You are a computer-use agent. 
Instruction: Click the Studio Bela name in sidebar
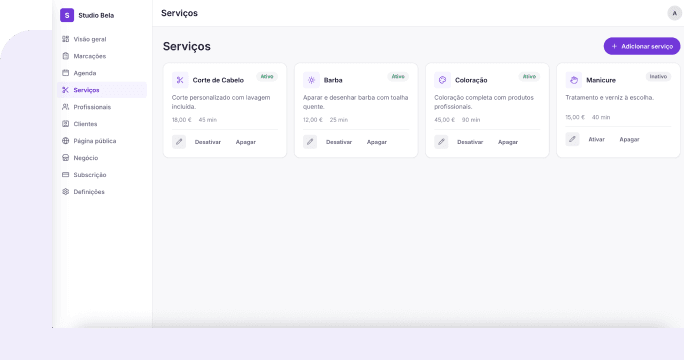(x=96, y=15)
